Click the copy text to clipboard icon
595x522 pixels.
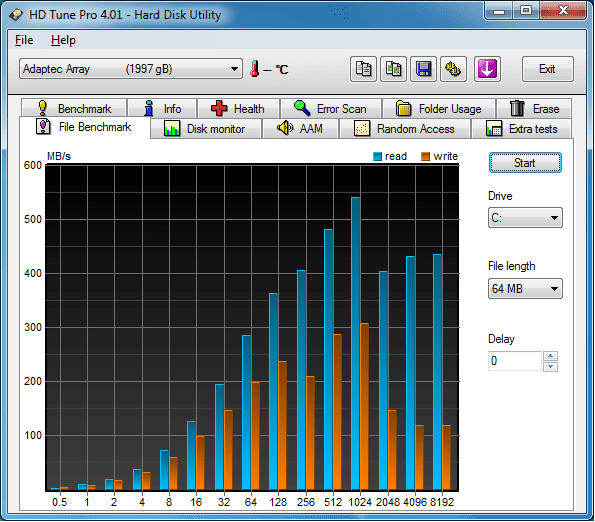[363, 69]
